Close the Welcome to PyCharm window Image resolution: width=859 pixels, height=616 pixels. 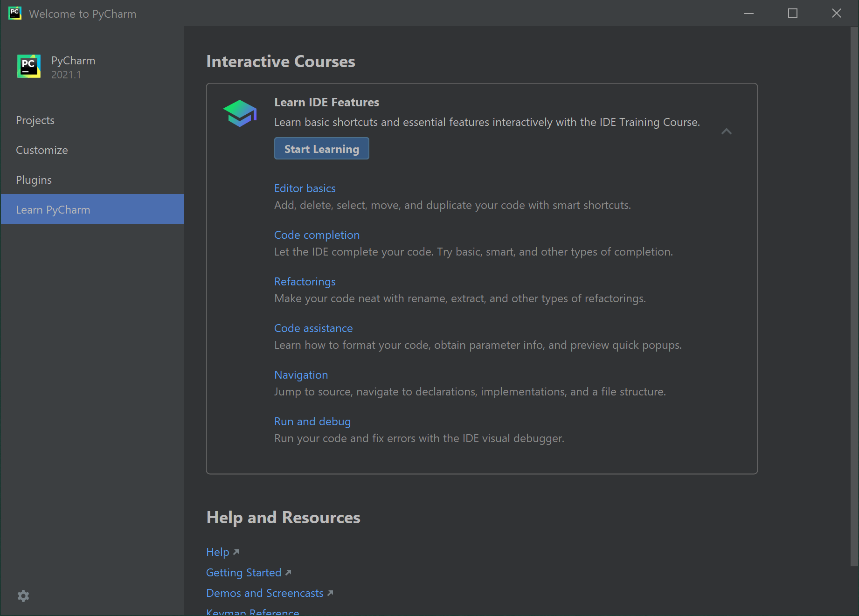pyautogui.click(x=837, y=13)
